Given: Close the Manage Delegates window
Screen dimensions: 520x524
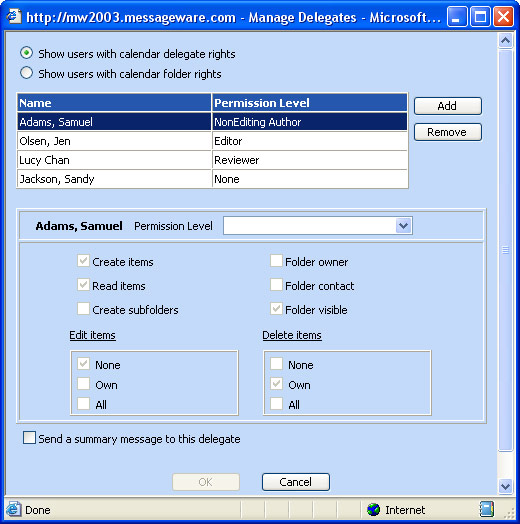Looking at the screenshot, I should (x=503, y=16).
